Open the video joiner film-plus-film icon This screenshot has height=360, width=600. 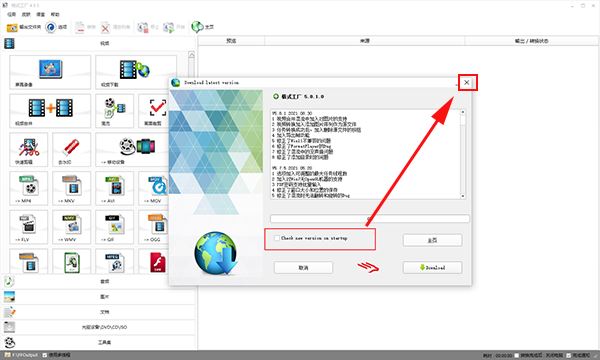coord(50,111)
